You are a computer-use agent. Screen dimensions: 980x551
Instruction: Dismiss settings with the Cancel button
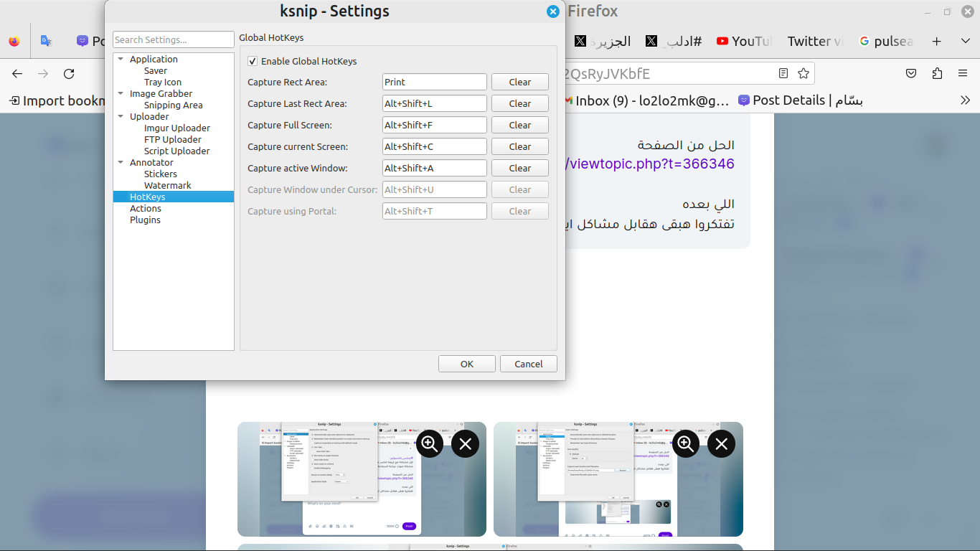pos(529,364)
